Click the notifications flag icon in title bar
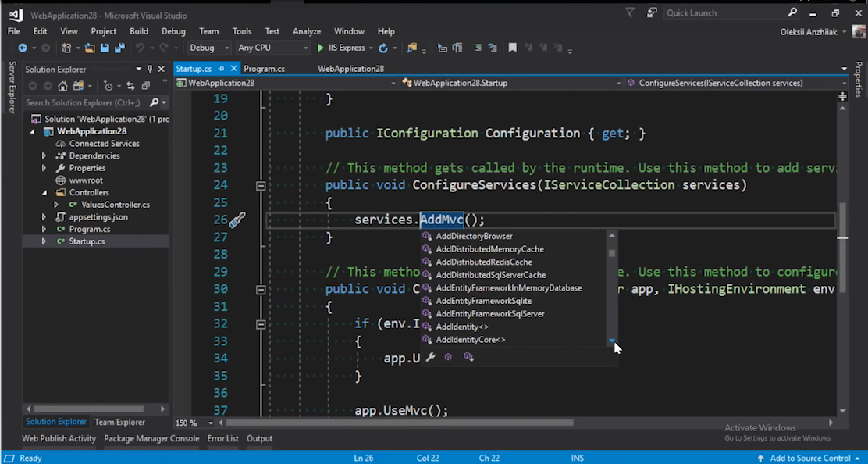868x464 pixels. (630, 13)
